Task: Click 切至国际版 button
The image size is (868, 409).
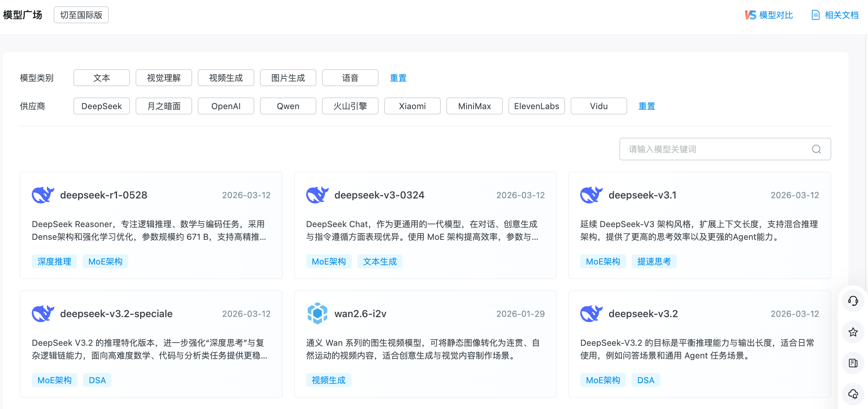Action: [81, 15]
